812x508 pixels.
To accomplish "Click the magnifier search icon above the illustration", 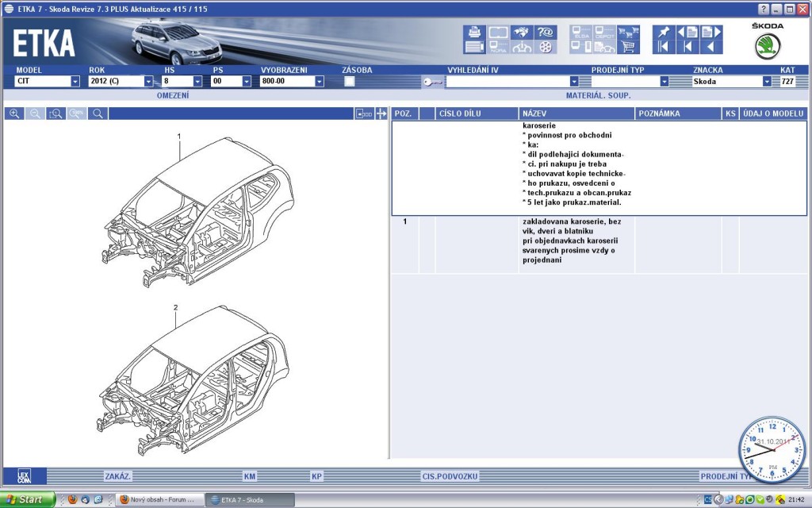I will coord(98,114).
